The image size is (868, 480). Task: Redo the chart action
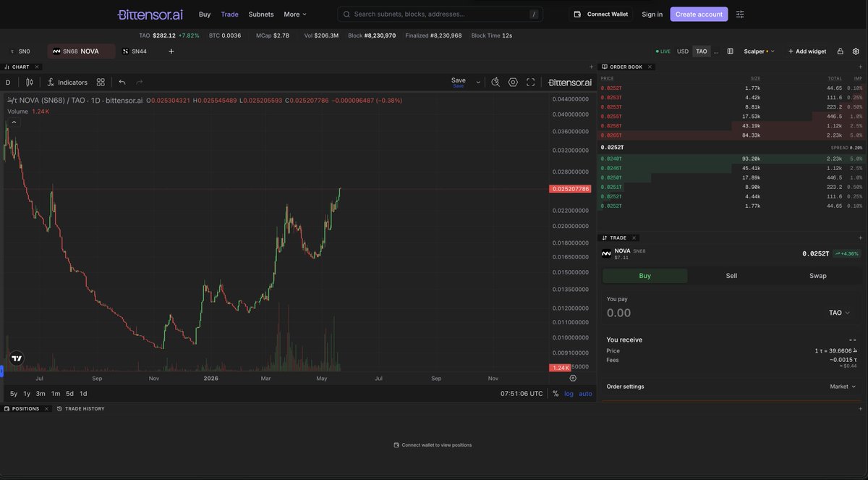(x=140, y=83)
